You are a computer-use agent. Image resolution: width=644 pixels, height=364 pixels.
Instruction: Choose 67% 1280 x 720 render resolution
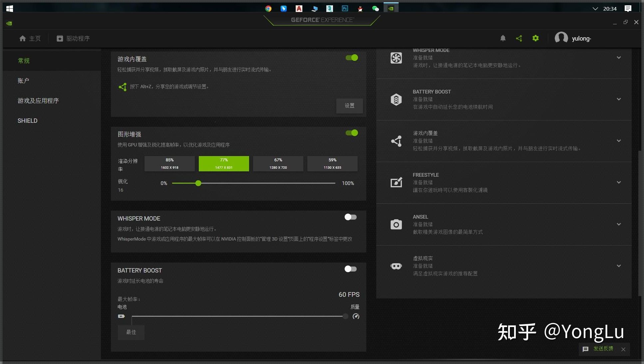click(278, 164)
